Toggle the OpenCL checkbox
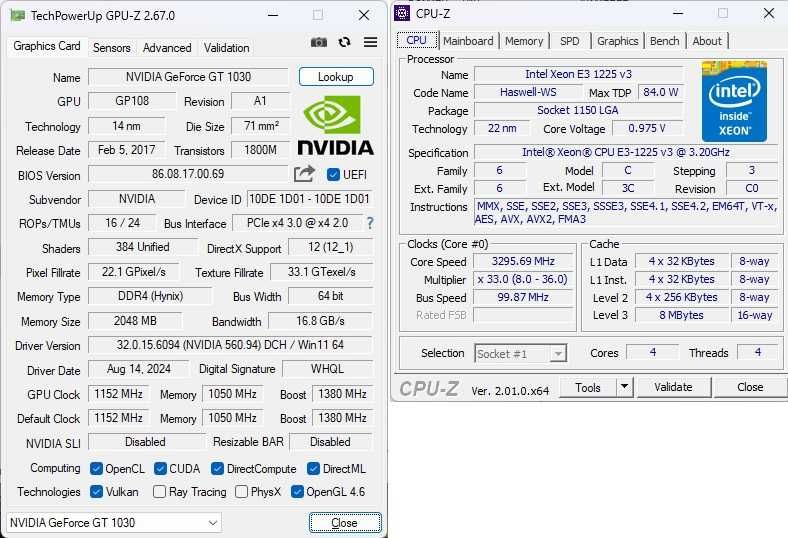Viewport: 788px width, 538px height. tap(96, 469)
